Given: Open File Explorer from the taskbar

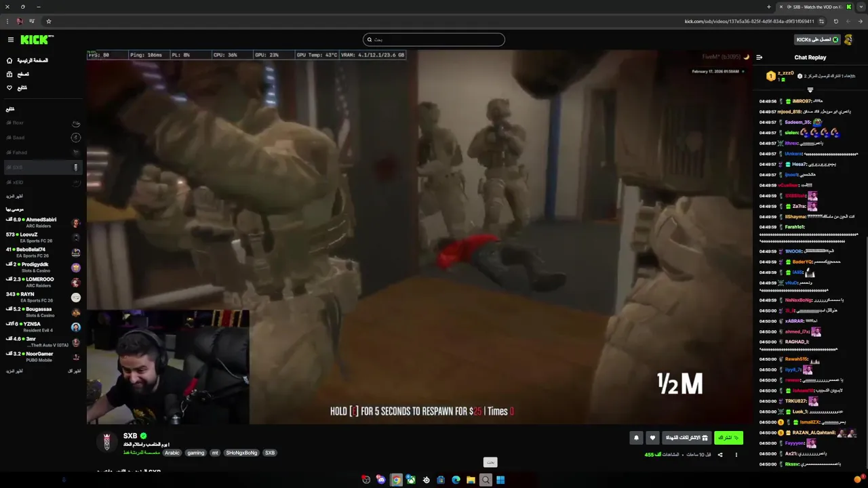Looking at the screenshot, I should click(x=471, y=480).
